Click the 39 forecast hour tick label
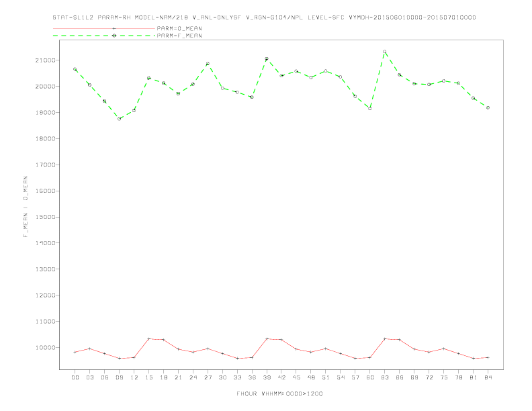The image size is (532, 411). click(x=267, y=377)
